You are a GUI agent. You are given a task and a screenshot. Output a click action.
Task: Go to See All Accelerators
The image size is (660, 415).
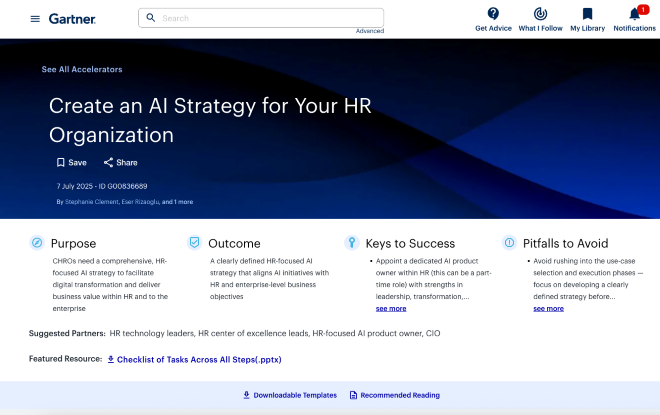(82, 70)
